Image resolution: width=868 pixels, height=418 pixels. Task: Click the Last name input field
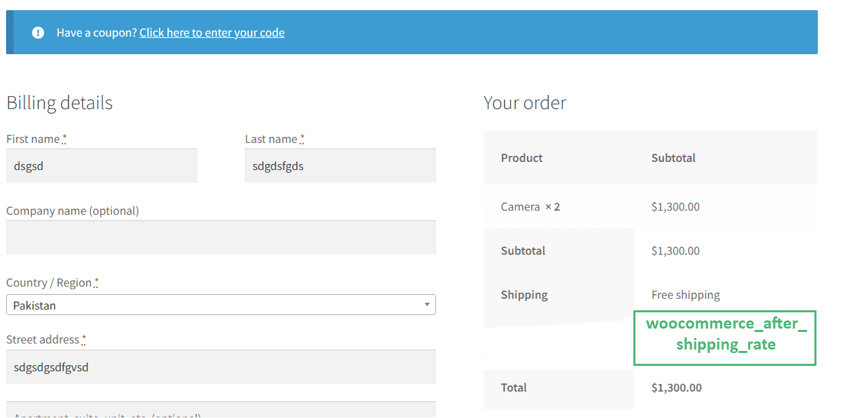[340, 166]
